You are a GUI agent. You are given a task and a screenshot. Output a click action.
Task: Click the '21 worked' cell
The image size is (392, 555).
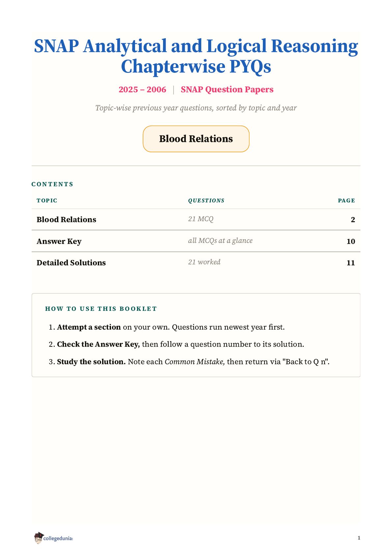click(204, 262)
